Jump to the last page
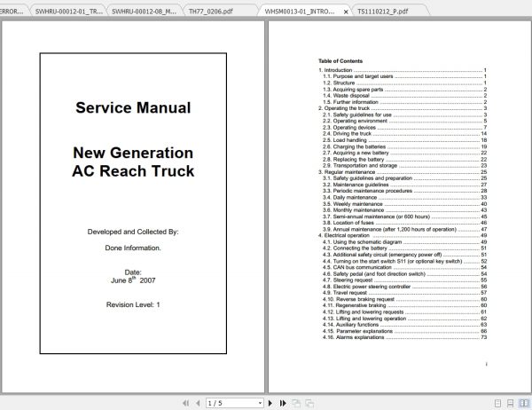 pos(283,403)
